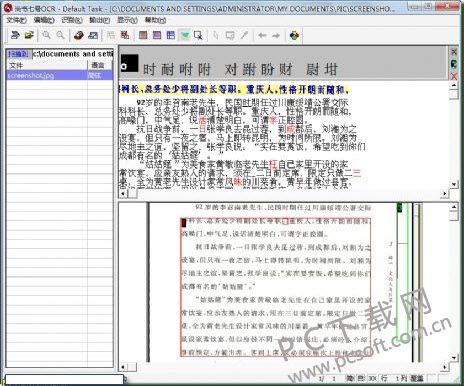Select the screenshot.jpg file row

click(60, 75)
